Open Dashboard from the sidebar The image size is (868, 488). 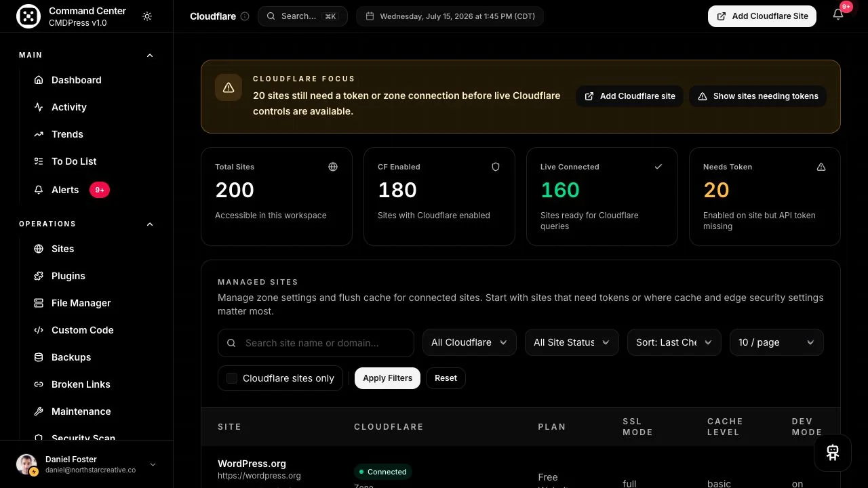pyautogui.click(x=77, y=80)
